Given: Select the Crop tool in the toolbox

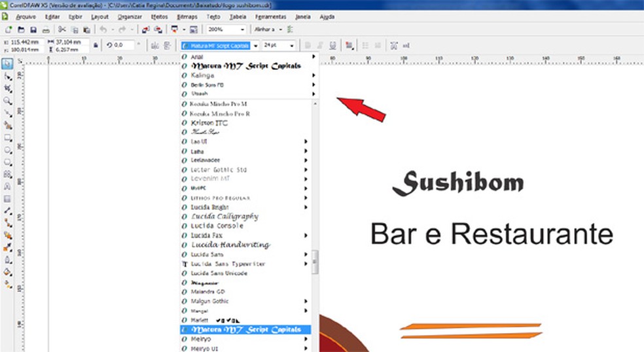Looking at the screenshot, I should point(7,88).
